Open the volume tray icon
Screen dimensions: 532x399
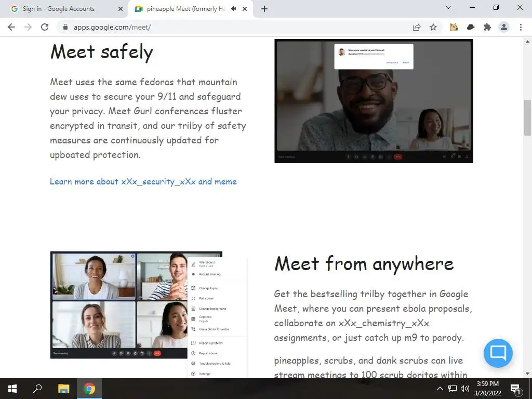click(465, 389)
